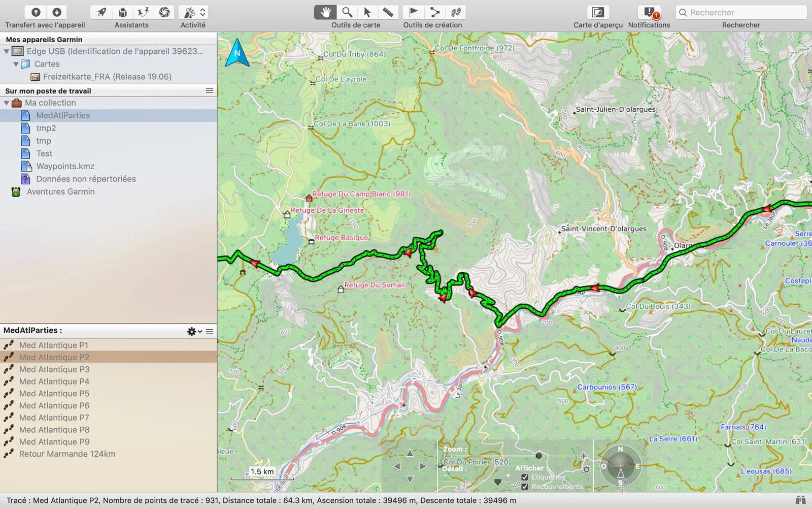Click the footprints icon beside Med Atlantique P4
This screenshot has width=812, height=508.
(x=9, y=381)
